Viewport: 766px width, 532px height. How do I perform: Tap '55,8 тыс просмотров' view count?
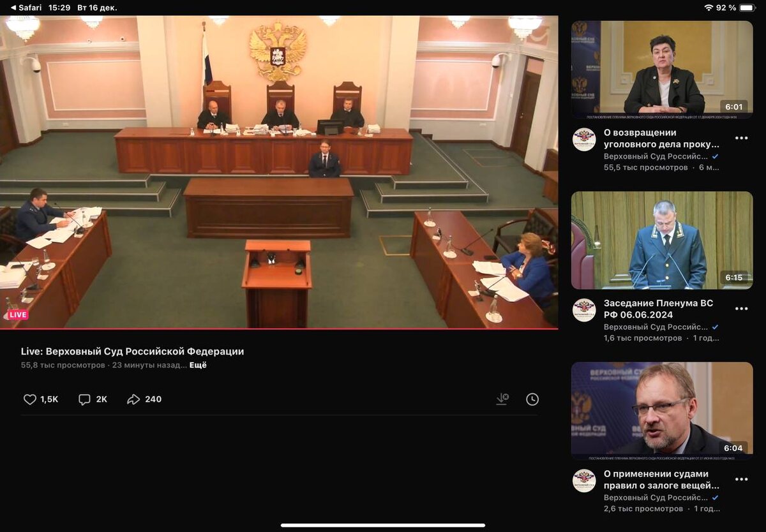point(63,366)
